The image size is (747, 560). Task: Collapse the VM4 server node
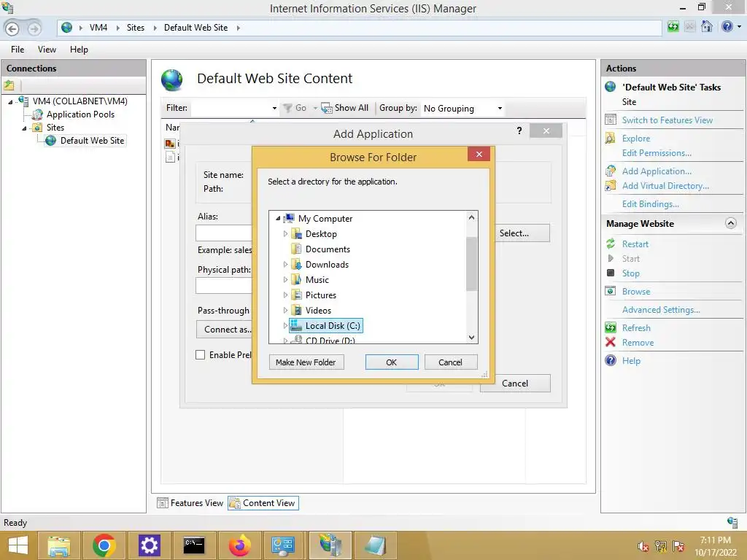tap(10, 101)
